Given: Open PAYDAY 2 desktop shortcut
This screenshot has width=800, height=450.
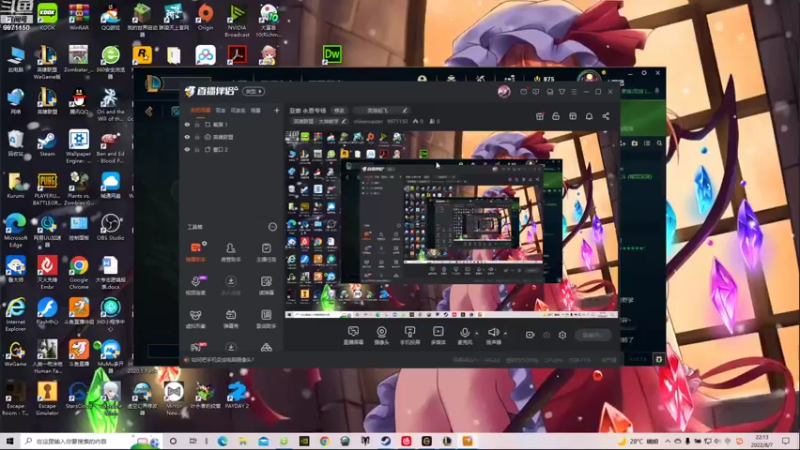Looking at the screenshot, I should (237, 394).
